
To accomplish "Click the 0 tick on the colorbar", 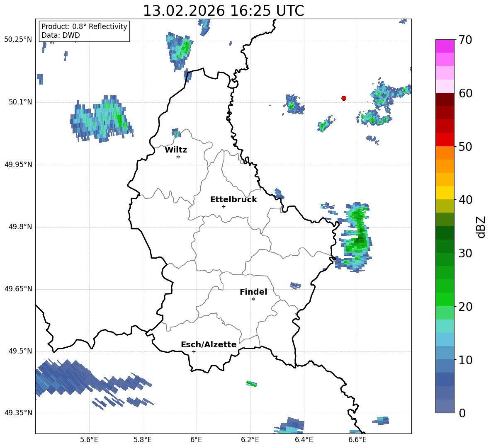I will (x=462, y=413).
